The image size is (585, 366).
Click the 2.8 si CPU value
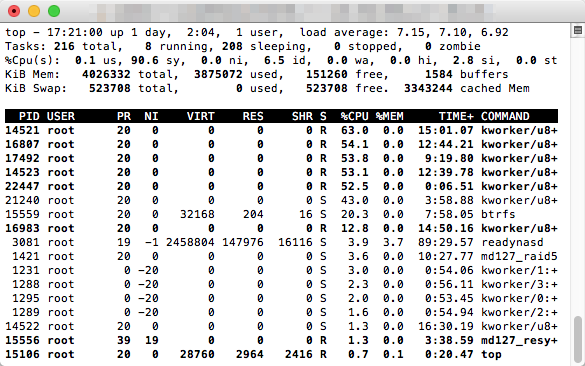(463, 60)
